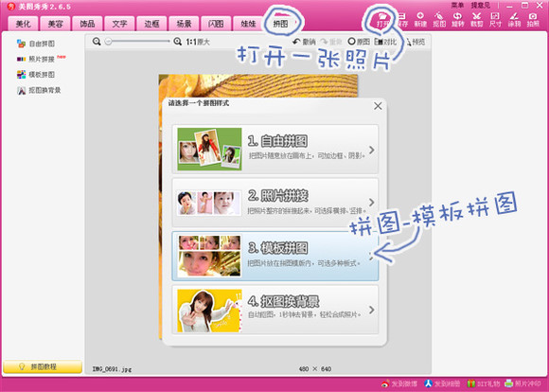The width and height of the screenshot is (549, 392).
Task: Toggle the 原图 (Original image) view
Action: pos(359,42)
